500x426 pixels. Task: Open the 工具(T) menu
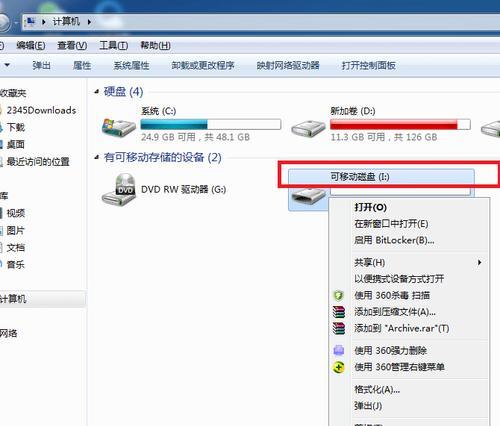[113, 46]
